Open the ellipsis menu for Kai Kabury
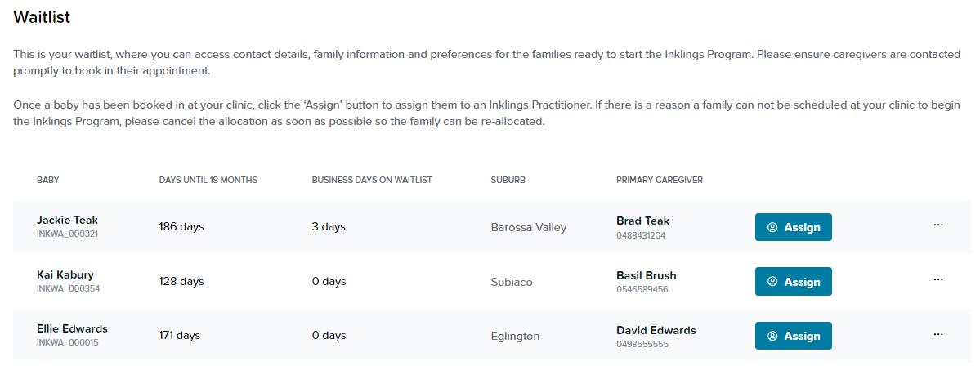The height and width of the screenshot is (366, 980). point(937,280)
